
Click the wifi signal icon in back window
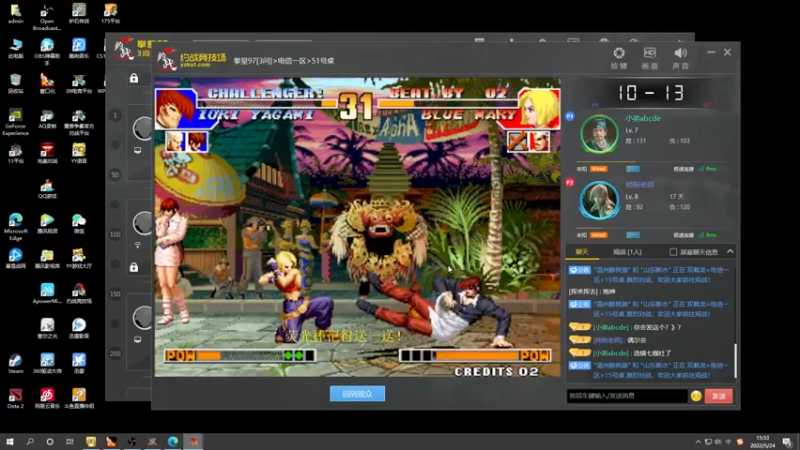pos(138,245)
